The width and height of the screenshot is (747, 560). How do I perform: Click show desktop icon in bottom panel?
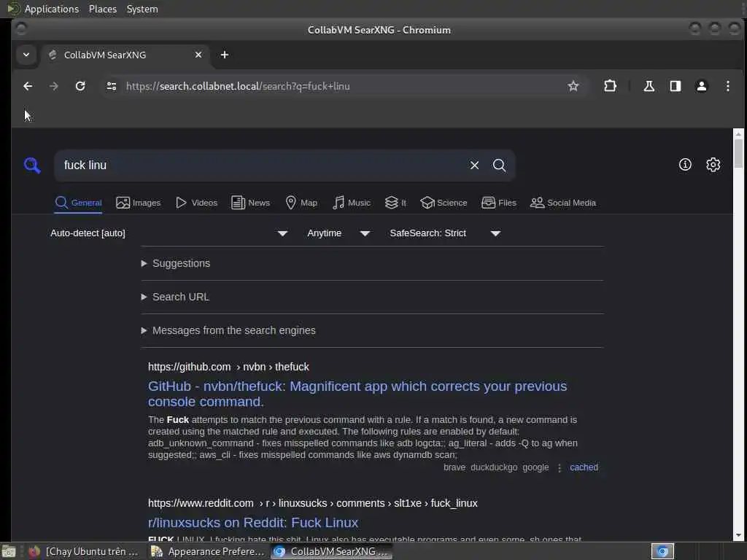[9, 551]
